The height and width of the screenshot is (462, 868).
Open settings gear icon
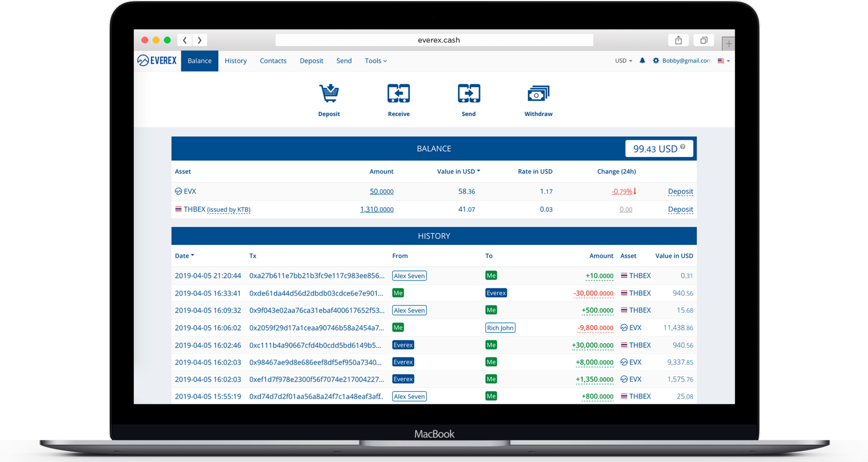pos(656,60)
